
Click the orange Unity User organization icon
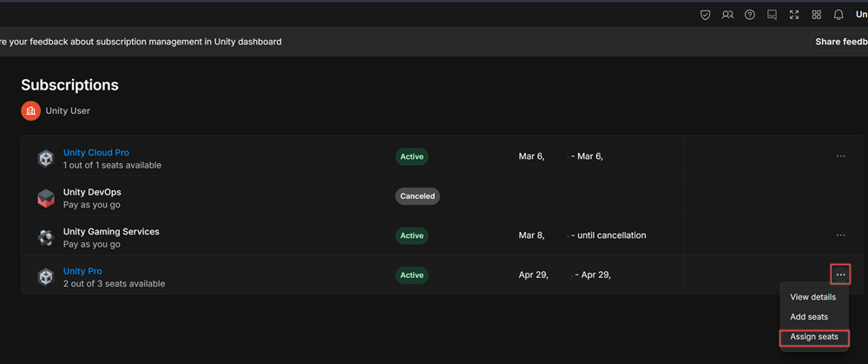click(31, 111)
